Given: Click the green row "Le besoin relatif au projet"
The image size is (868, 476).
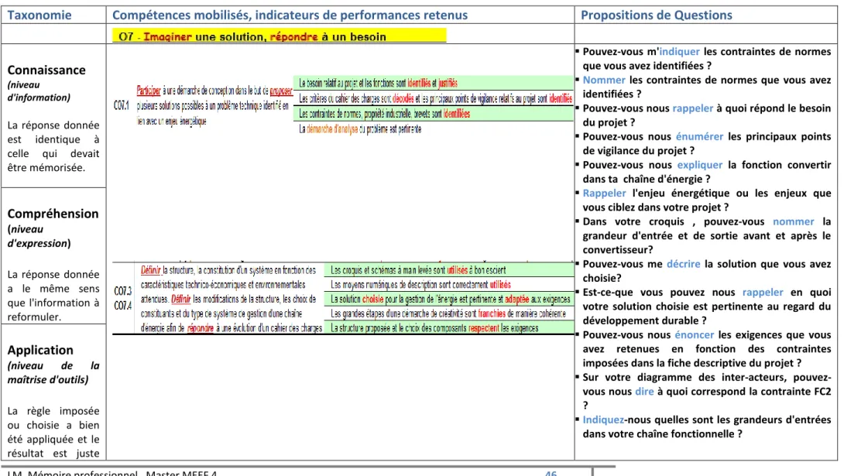Looking at the screenshot, I should pyautogui.click(x=433, y=83).
